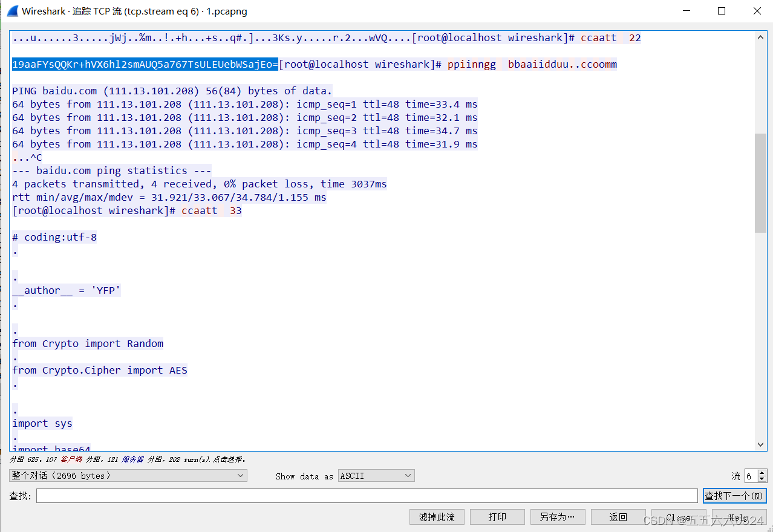Increase the 流 stream number stepper
Viewport: 773px width, 532px height.
coord(762,473)
